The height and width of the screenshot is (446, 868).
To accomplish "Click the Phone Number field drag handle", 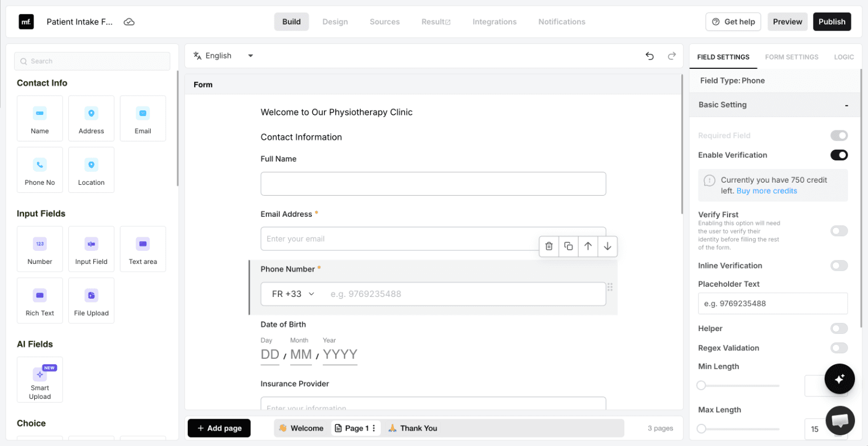I will coord(610,287).
